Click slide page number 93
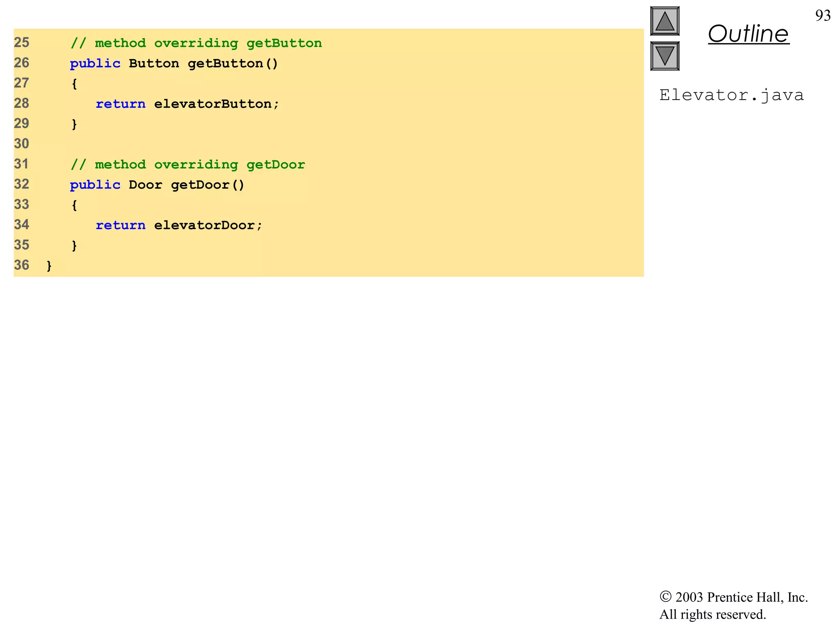 (823, 16)
